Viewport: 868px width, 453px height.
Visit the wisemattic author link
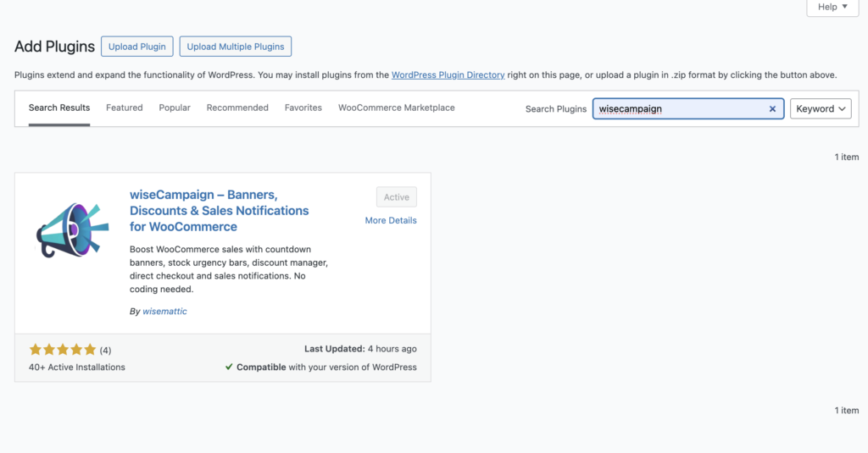tap(165, 312)
